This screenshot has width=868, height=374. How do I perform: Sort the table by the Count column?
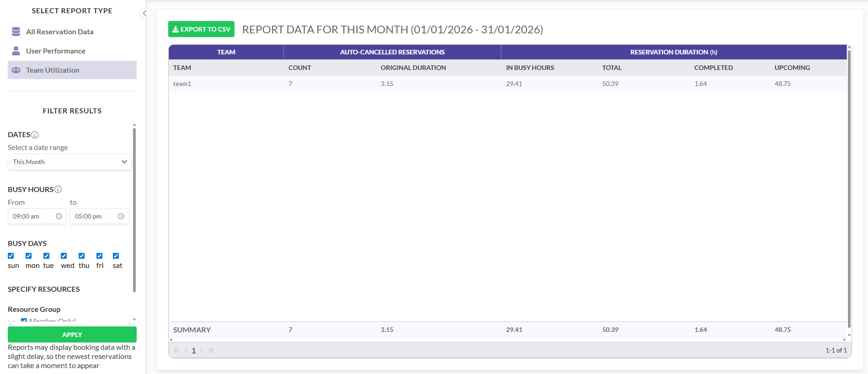pos(299,68)
